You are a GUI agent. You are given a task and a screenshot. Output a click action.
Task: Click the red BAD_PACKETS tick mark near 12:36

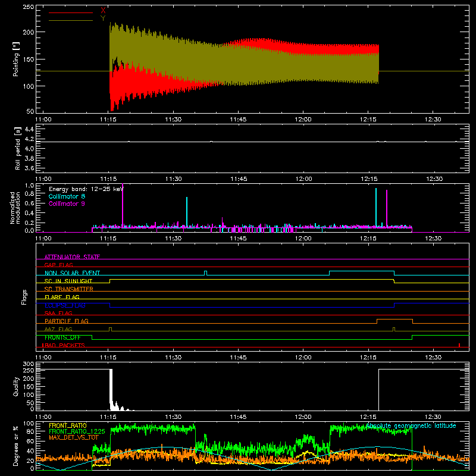pyautogui.click(x=459, y=345)
